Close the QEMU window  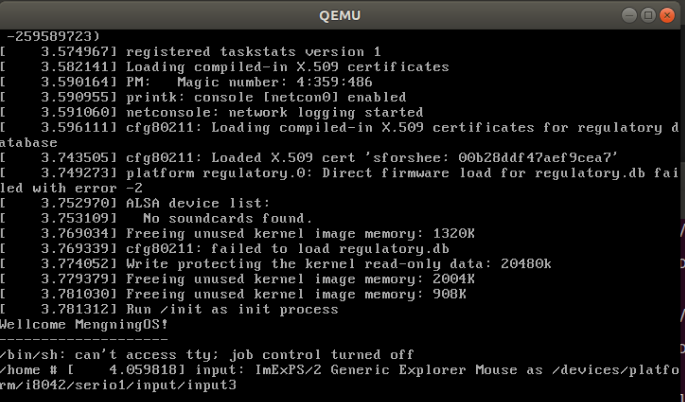tap(667, 15)
